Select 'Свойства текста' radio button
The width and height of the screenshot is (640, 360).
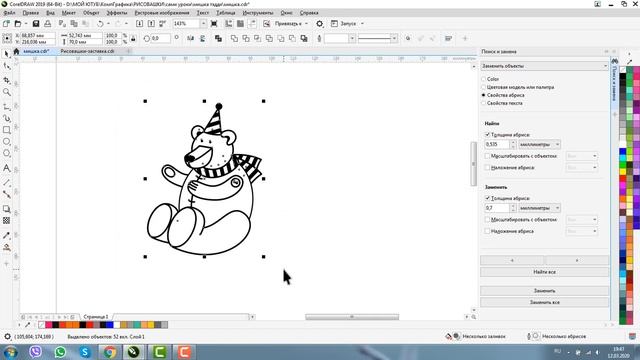pyautogui.click(x=484, y=103)
